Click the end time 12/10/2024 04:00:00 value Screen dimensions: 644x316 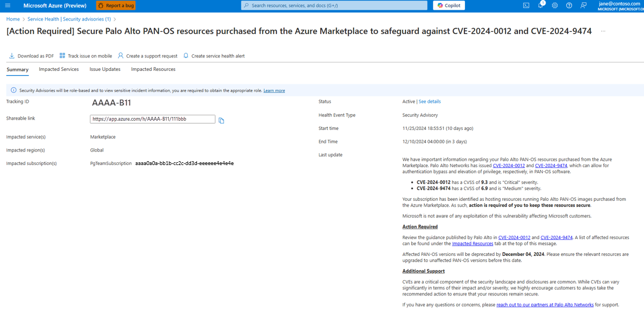(435, 142)
